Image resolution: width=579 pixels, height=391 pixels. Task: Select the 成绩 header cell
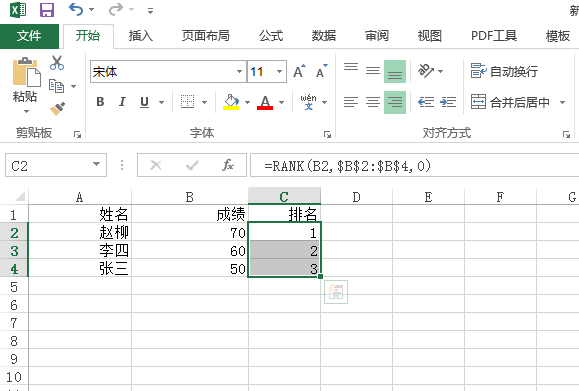(190, 214)
